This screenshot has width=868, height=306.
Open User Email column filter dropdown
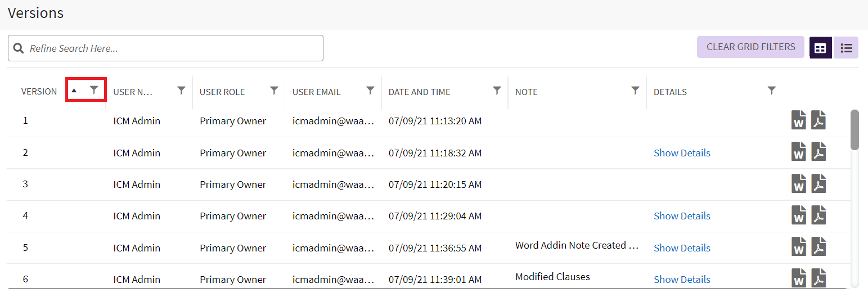point(370,91)
